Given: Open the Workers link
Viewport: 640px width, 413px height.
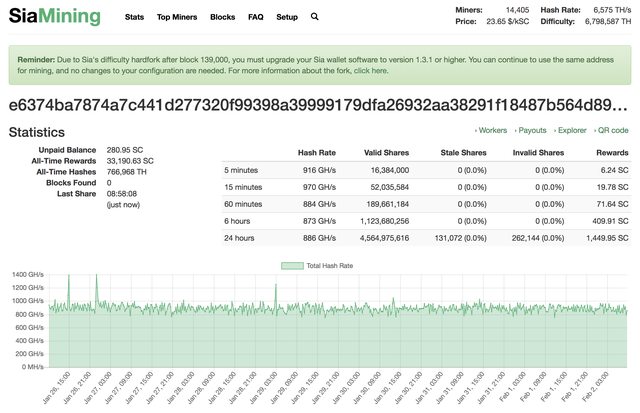Looking at the screenshot, I should point(491,130).
